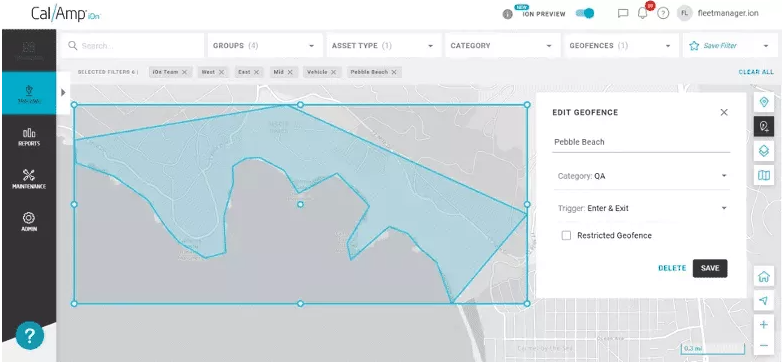Click the help question mark in header
Screen dimensions: 784x363
[663, 14]
